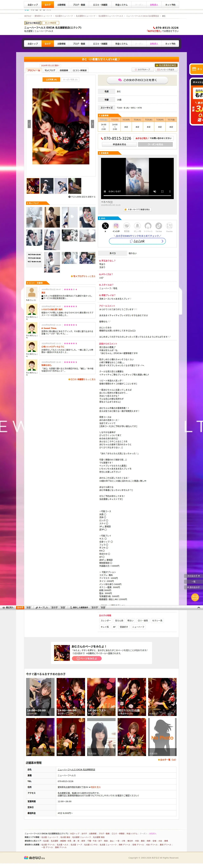Open 料金システム in the top navigation bar
This screenshot has width=203, height=868.
pyautogui.click(x=122, y=5)
